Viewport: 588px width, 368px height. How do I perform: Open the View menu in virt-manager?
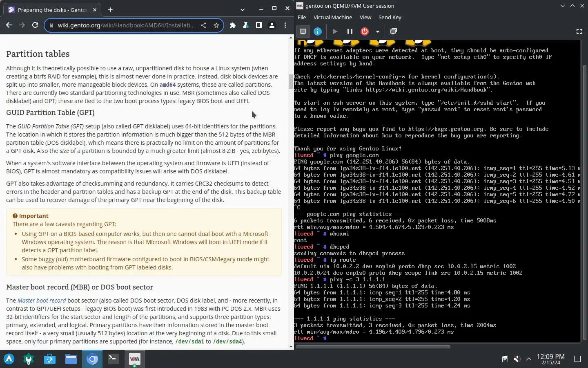pos(365,17)
